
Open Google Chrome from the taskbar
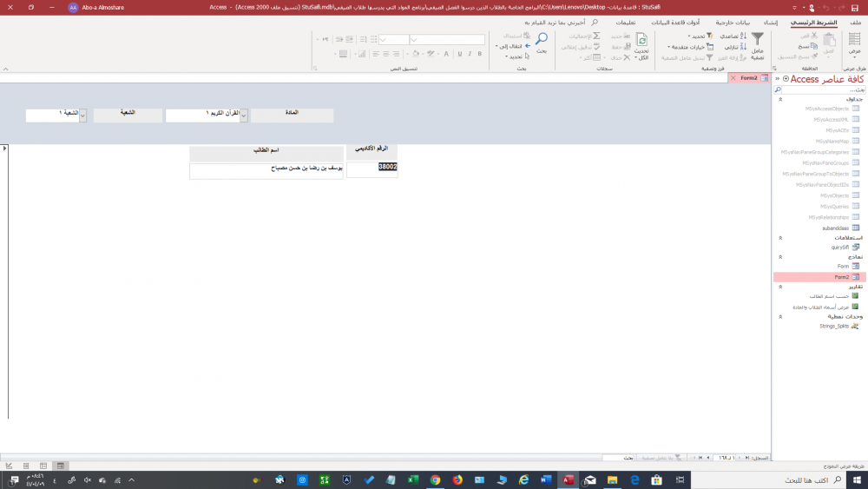(435, 479)
